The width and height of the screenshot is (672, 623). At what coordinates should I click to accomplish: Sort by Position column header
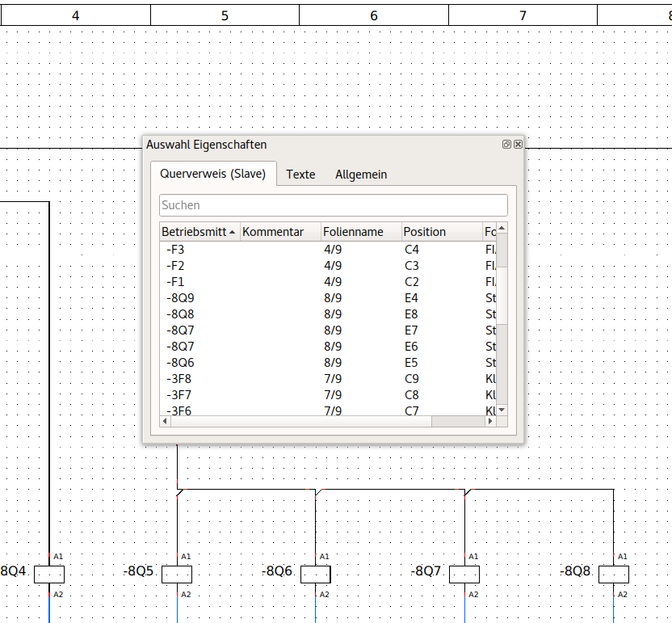(x=442, y=232)
